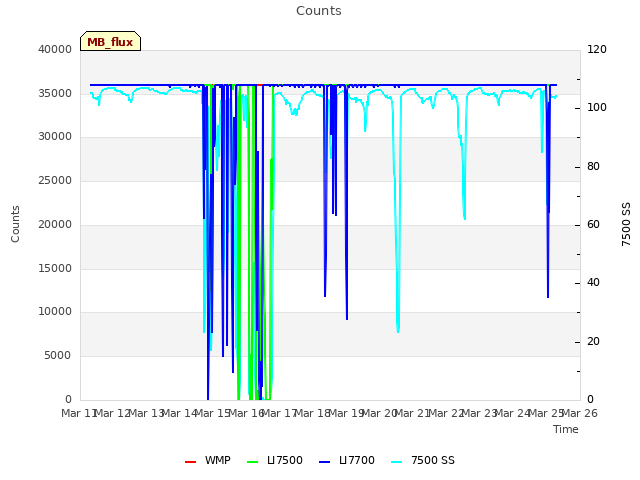The image size is (640, 480).
Task: Click the 25000 left axis tick label
Action: pos(55,180)
